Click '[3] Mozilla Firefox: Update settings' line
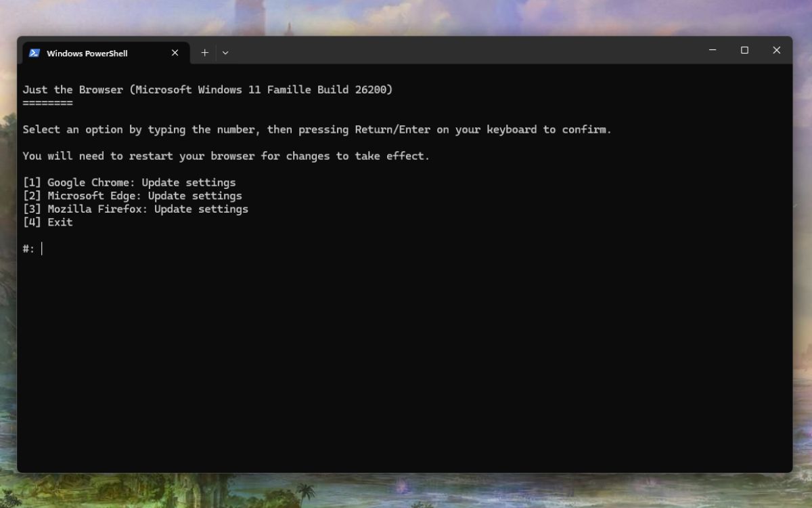 135,209
